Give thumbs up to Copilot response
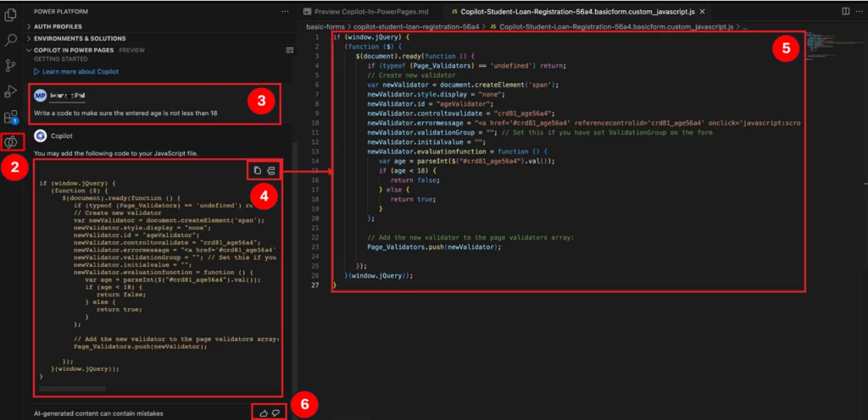The width and height of the screenshot is (868, 420). (263, 412)
